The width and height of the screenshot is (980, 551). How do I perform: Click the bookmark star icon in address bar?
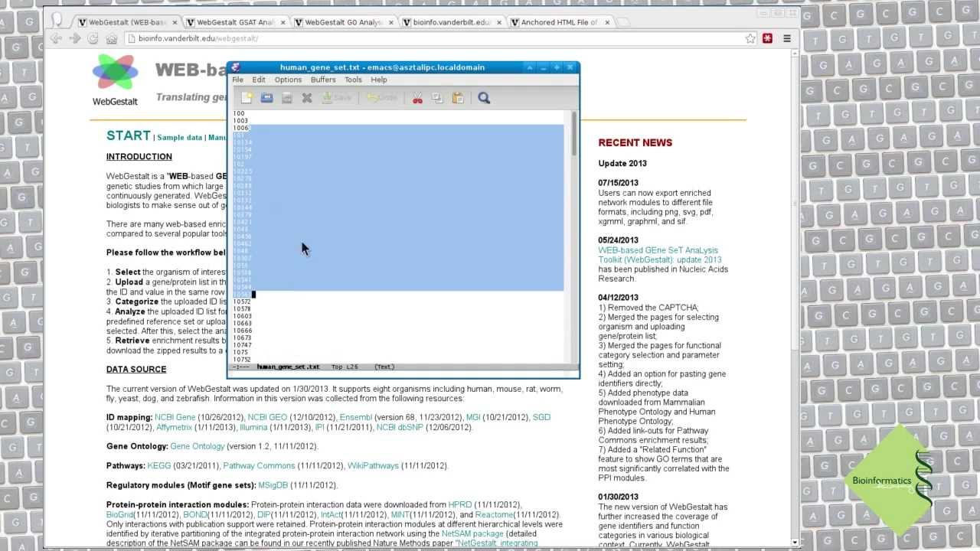[750, 38]
